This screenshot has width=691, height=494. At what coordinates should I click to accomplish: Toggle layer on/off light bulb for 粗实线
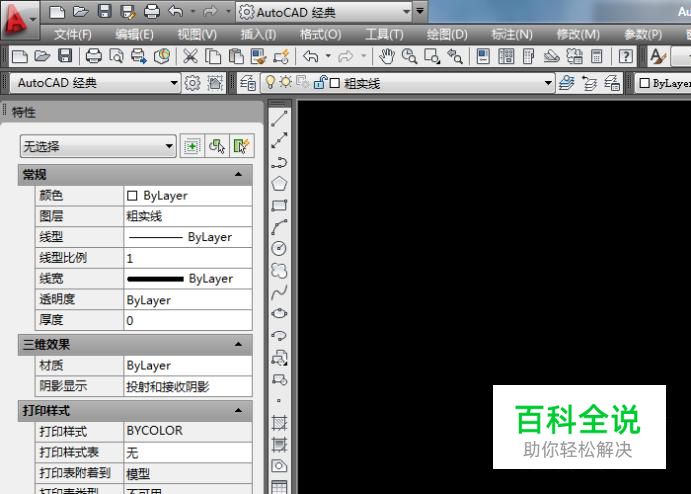[x=271, y=82]
